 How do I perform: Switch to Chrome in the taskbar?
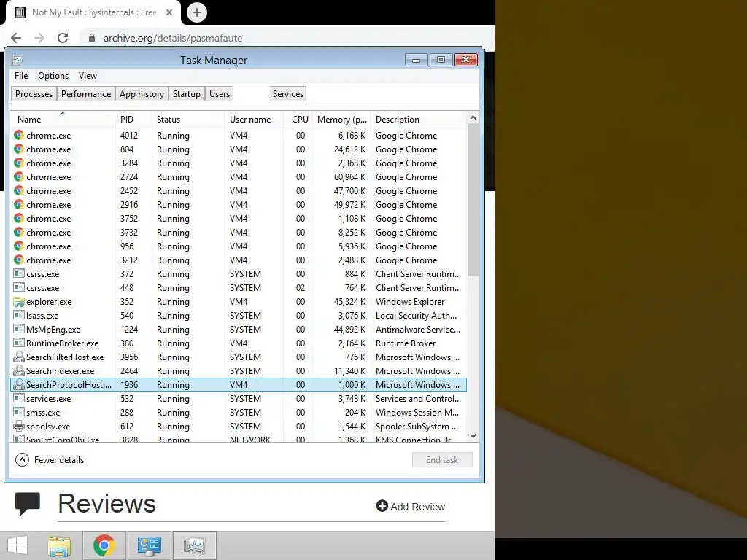104,545
